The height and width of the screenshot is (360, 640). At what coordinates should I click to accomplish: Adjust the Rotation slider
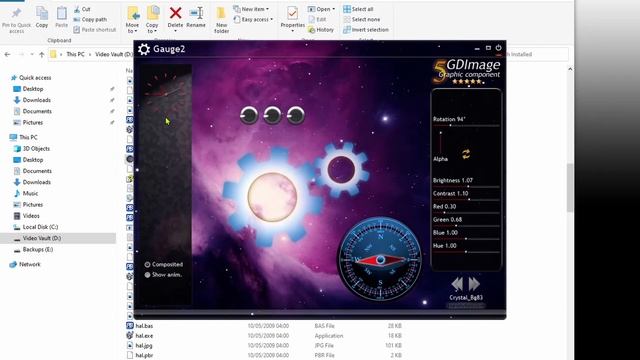[x=466, y=126]
